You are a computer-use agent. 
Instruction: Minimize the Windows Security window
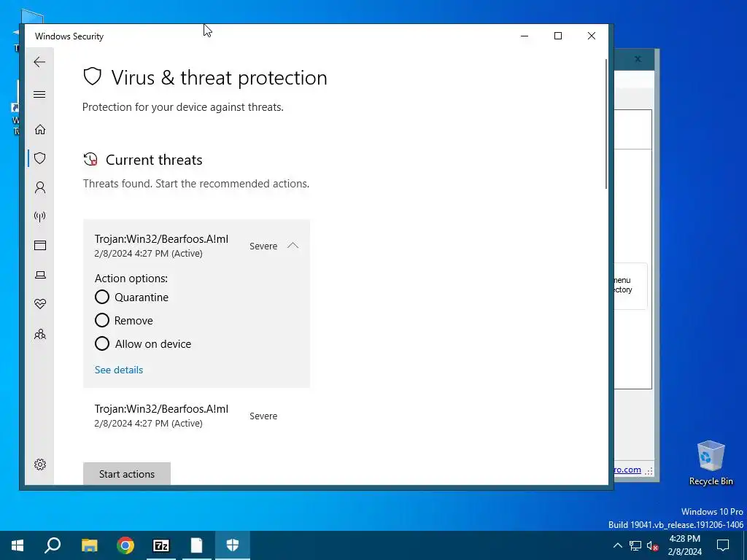pyautogui.click(x=525, y=36)
